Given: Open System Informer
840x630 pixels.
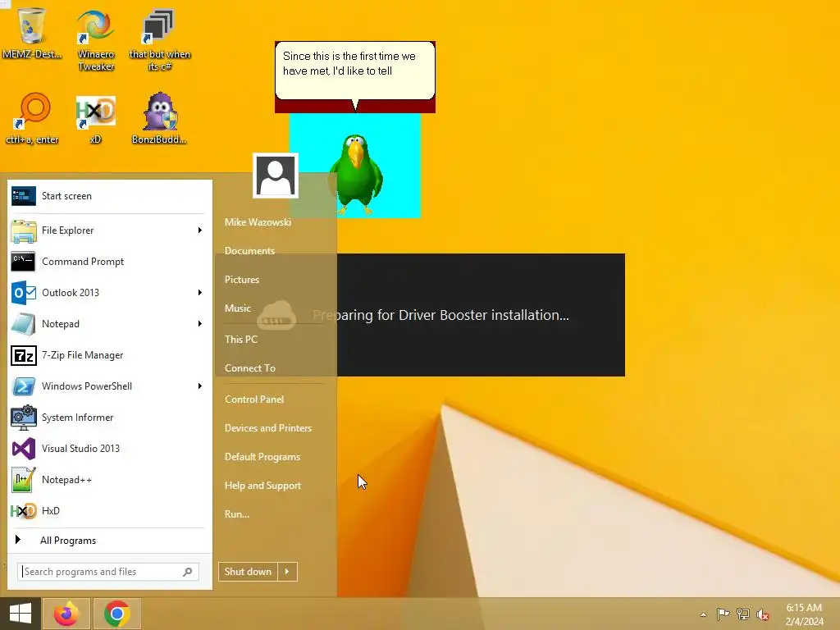Looking at the screenshot, I should (107, 417).
